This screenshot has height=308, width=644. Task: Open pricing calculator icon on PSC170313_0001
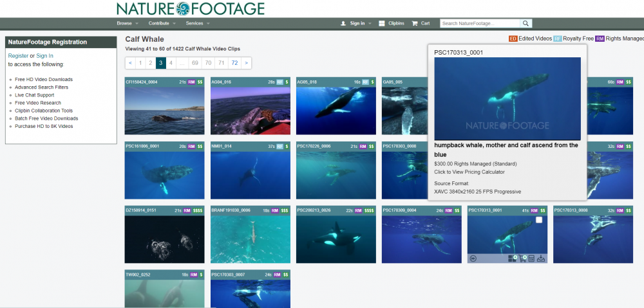[531, 258]
